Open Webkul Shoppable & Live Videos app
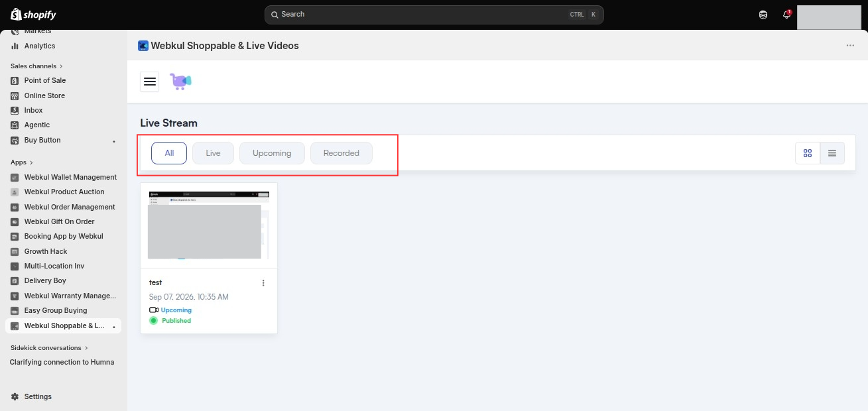Viewport: 868px width, 411px height. coord(63,325)
